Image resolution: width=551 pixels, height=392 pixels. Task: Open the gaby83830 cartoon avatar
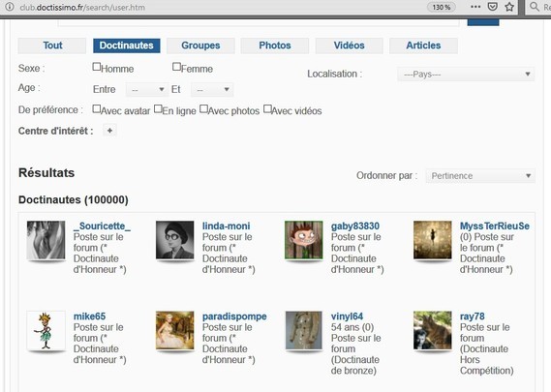[x=304, y=240]
